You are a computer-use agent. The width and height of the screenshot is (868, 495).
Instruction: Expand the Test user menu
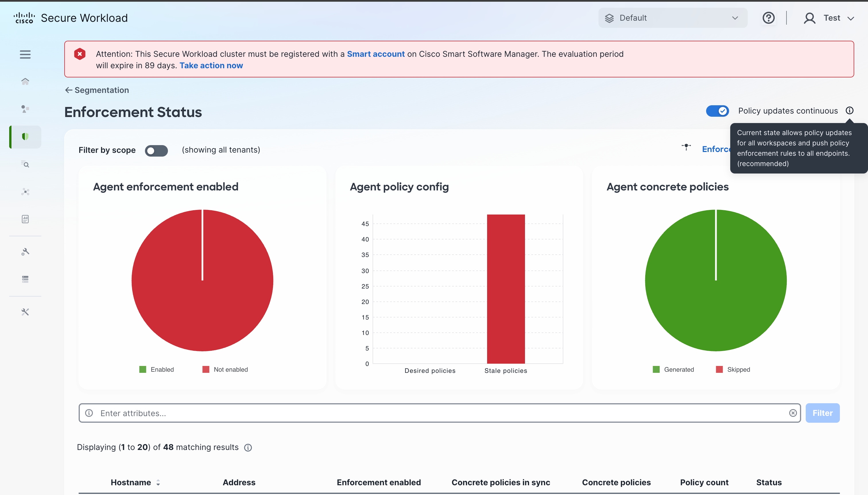(x=838, y=18)
